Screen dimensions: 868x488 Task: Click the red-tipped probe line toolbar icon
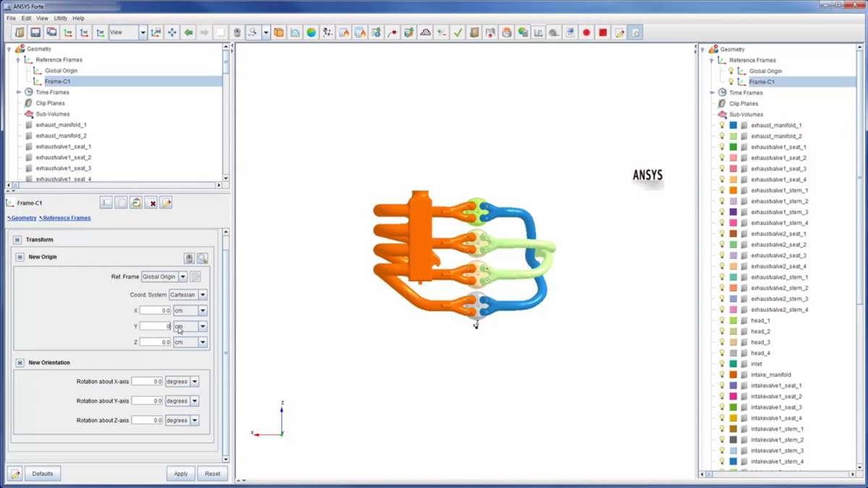tap(393, 33)
